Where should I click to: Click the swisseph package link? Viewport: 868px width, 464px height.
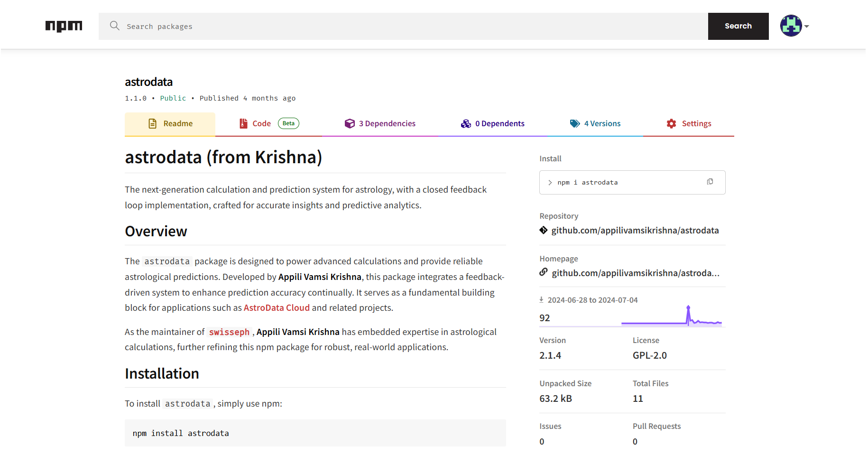click(229, 332)
